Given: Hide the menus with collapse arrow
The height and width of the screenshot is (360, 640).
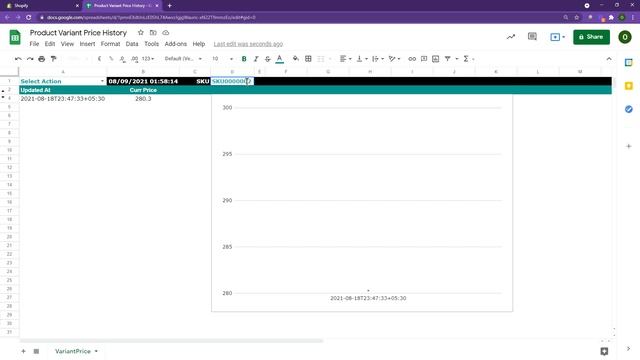Looking at the screenshot, I should click(x=609, y=59).
